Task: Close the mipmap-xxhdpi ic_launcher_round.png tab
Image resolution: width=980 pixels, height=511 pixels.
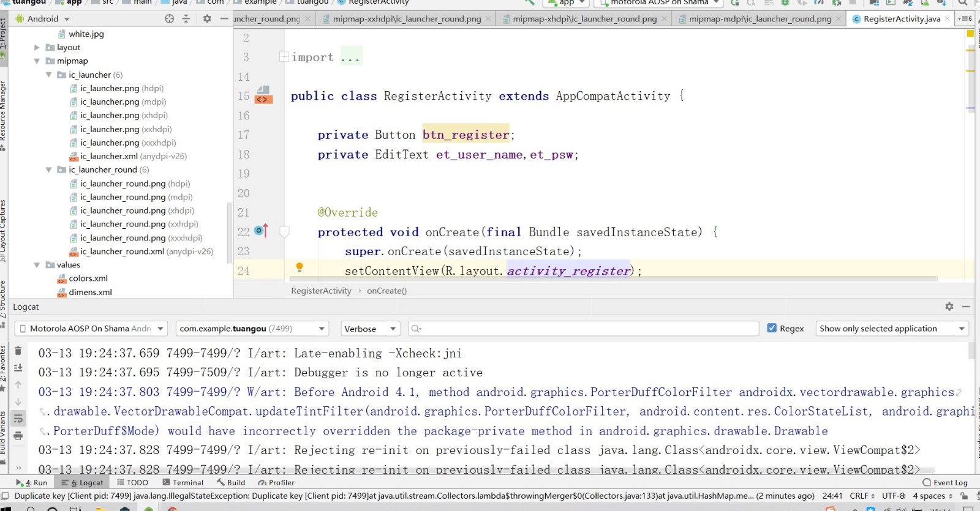Action: click(x=488, y=19)
